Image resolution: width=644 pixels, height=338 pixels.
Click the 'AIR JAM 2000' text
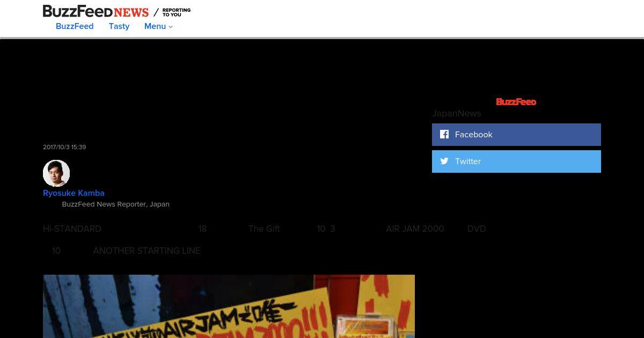pos(415,229)
